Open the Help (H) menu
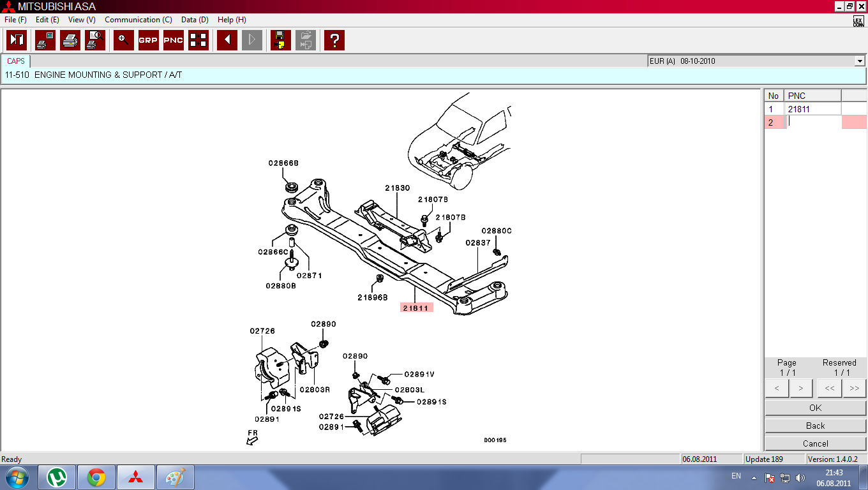The width and height of the screenshot is (868, 490). (232, 20)
